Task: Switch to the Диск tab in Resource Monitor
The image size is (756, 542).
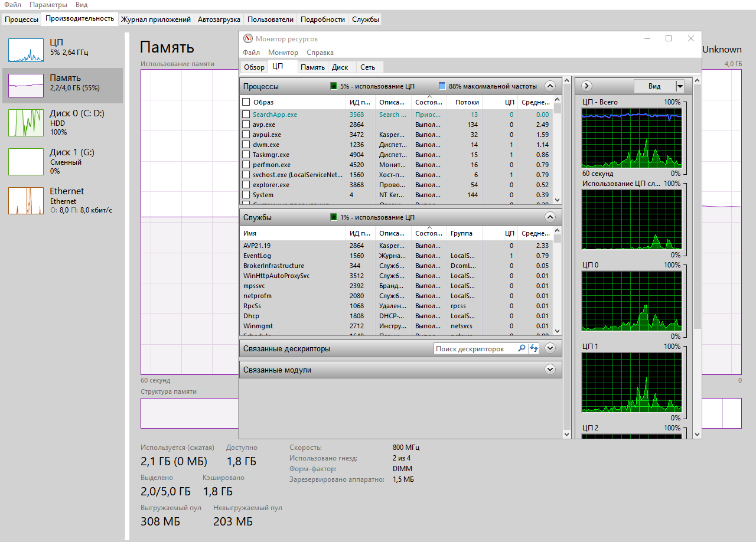Action: pyautogui.click(x=340, y=67)
